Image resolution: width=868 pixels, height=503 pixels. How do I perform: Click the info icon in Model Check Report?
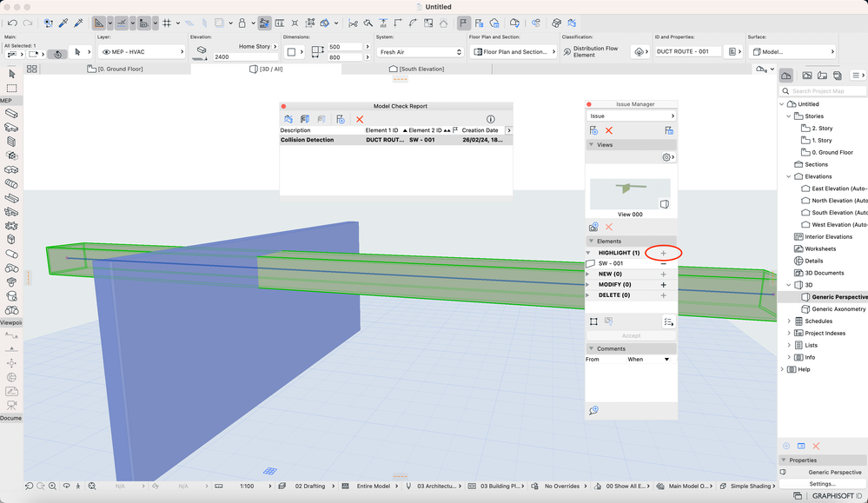point(490,119)
